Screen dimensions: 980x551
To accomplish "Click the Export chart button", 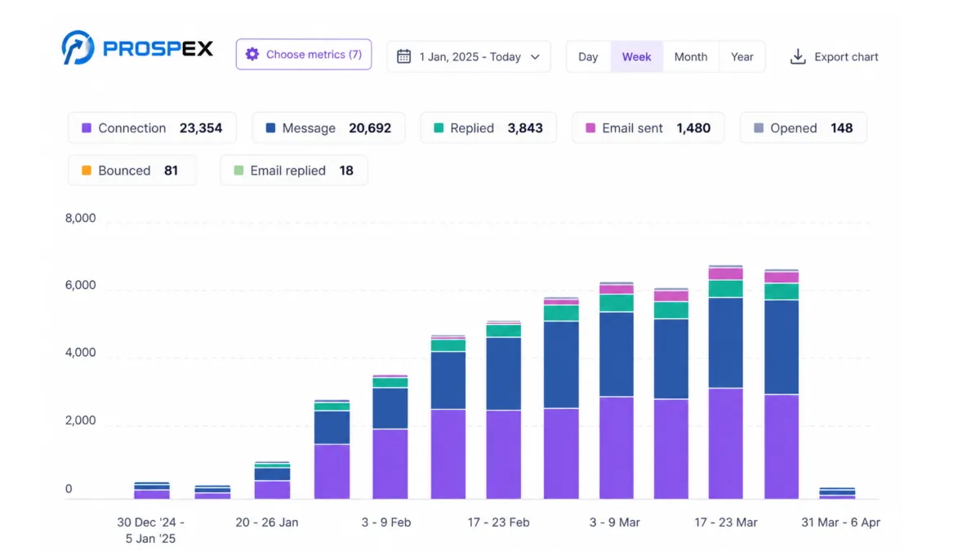I will pyautogui.click(x=834, y=56).
